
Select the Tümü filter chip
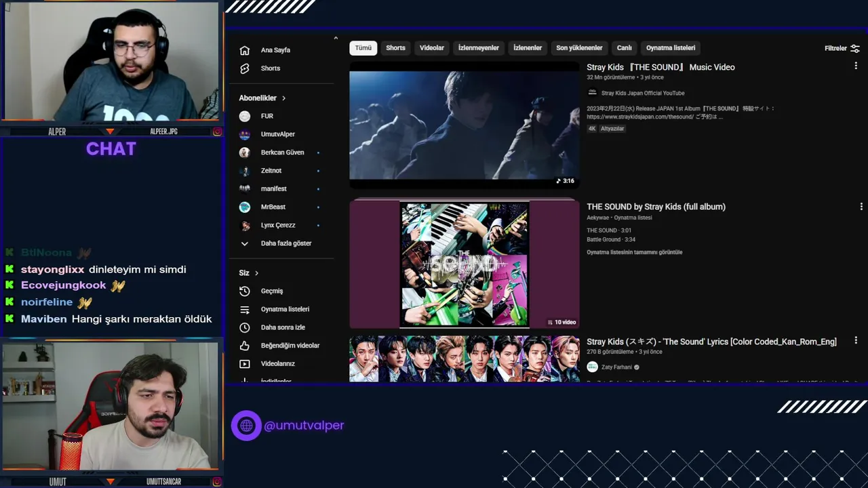pyautogui.click(x=363, y=48)
